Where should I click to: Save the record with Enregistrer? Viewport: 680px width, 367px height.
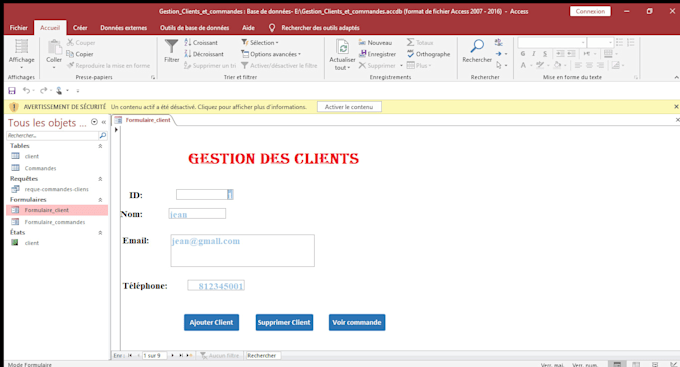pyautogui.click(x=377, y=54)
